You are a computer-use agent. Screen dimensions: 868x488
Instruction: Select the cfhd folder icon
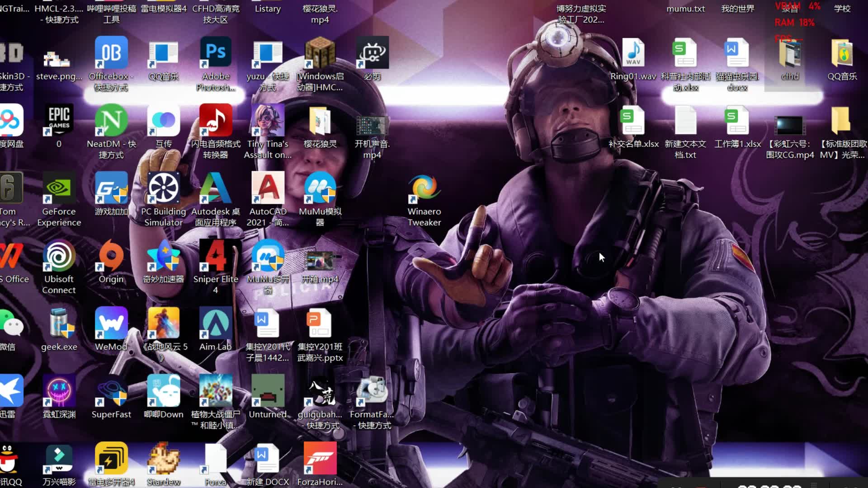(x=790, y=53)
